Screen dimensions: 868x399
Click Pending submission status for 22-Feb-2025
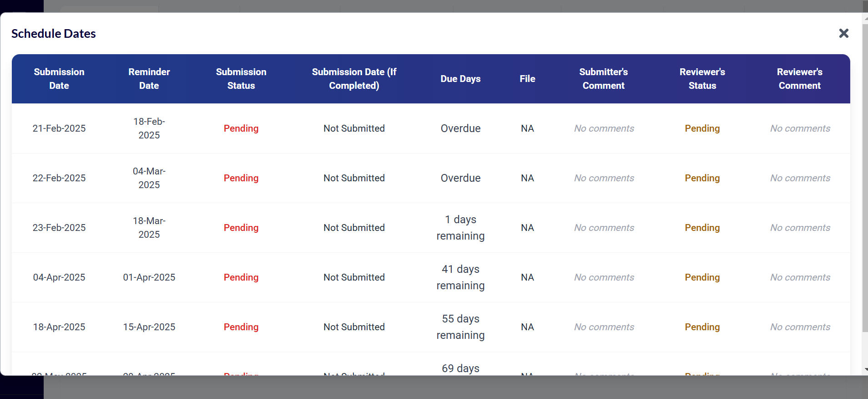click(x=241, y=178)
